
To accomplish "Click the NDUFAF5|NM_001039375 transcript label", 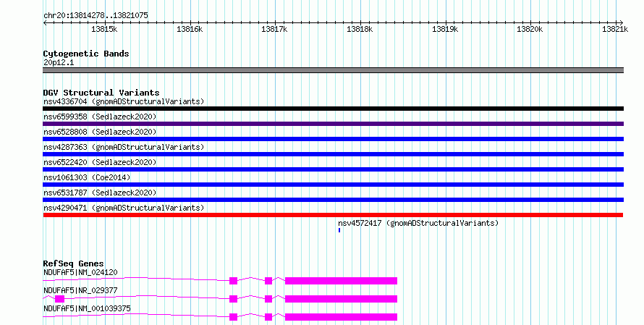I will pyautogui.click(x=87, y=308).
